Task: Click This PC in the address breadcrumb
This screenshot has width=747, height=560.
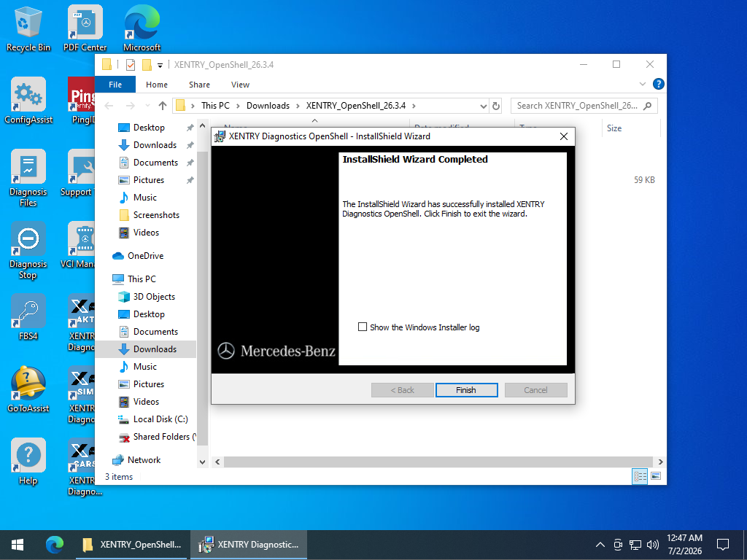Action: pos(215,106)
